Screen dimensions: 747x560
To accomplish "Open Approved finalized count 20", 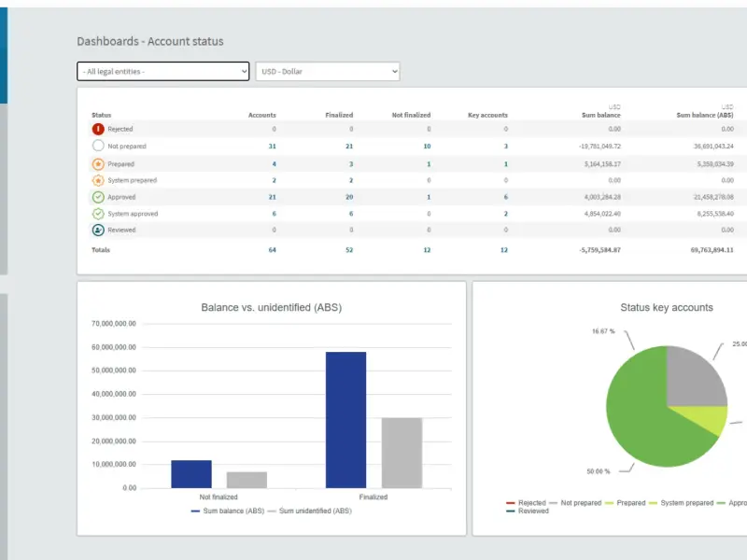I will coord(349,197).
